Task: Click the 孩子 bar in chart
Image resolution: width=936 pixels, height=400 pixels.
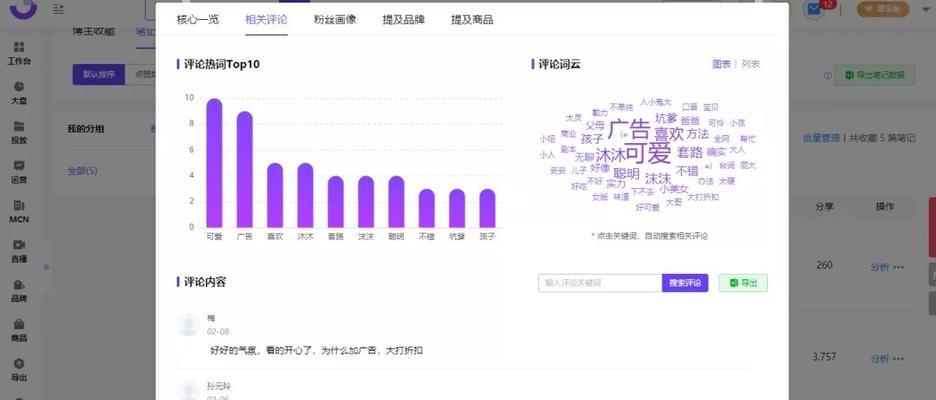Action: coord(487,208)
